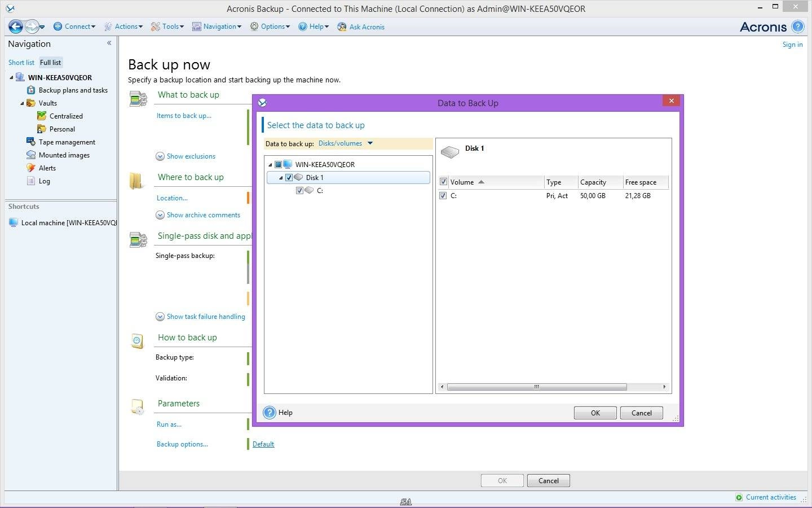Image resolution: width=812 pixels, height=508 pixels.
Task: Click the Local machine shortcut icon
Action: (x=14, y=223)
